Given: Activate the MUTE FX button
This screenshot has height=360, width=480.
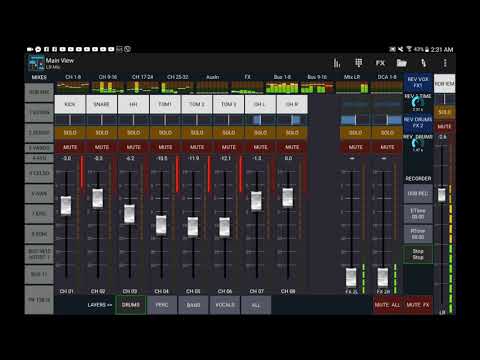Looking at the screenshot, I should click(418, 305).
